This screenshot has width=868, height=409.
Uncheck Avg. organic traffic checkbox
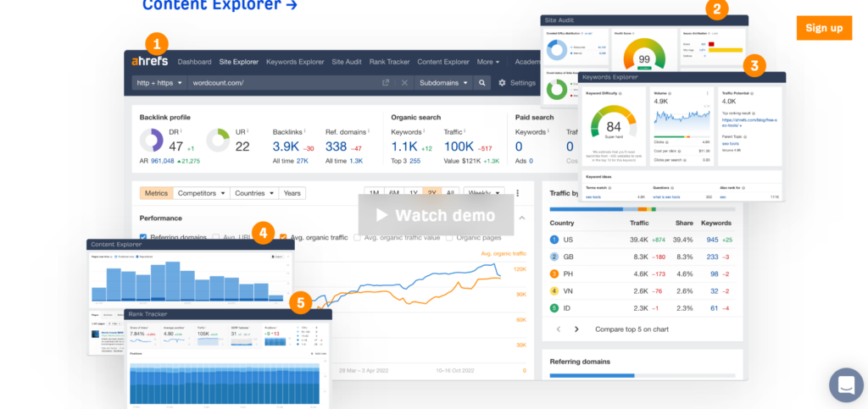[x=283, y=238]
